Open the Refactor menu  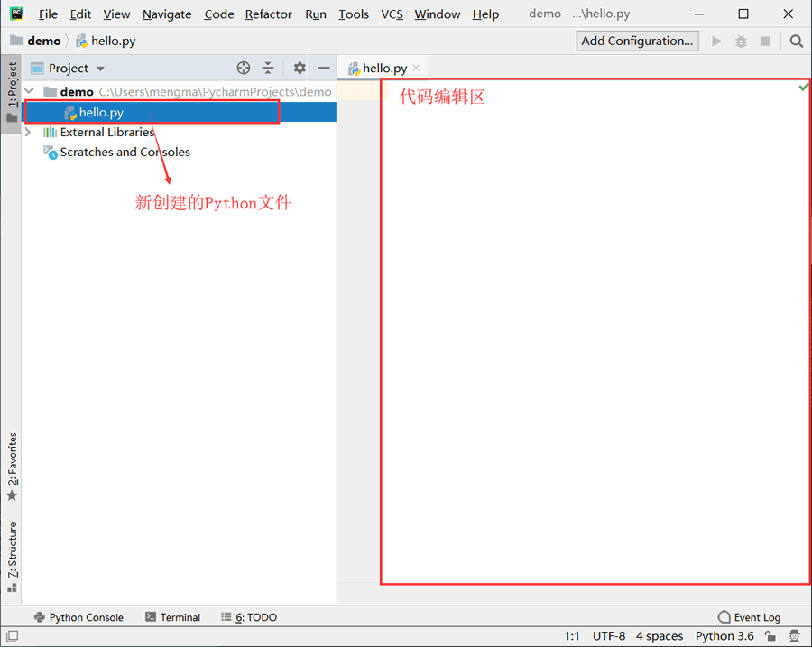click(x=268, y=14)
